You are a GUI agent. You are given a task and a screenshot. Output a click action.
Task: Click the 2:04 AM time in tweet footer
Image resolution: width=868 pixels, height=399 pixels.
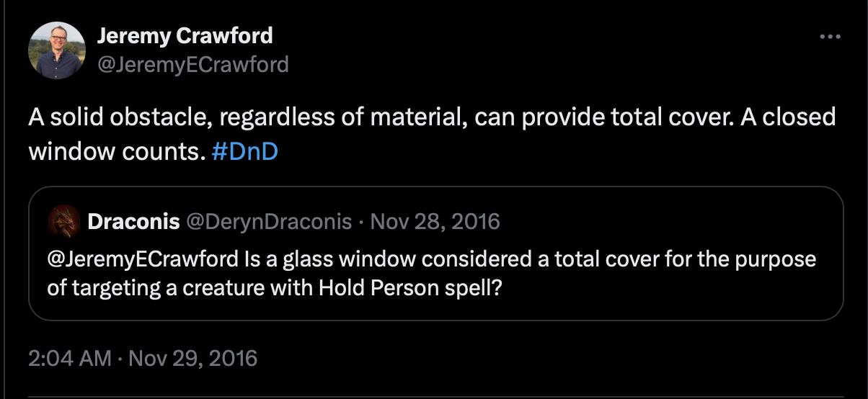point(69,358)
